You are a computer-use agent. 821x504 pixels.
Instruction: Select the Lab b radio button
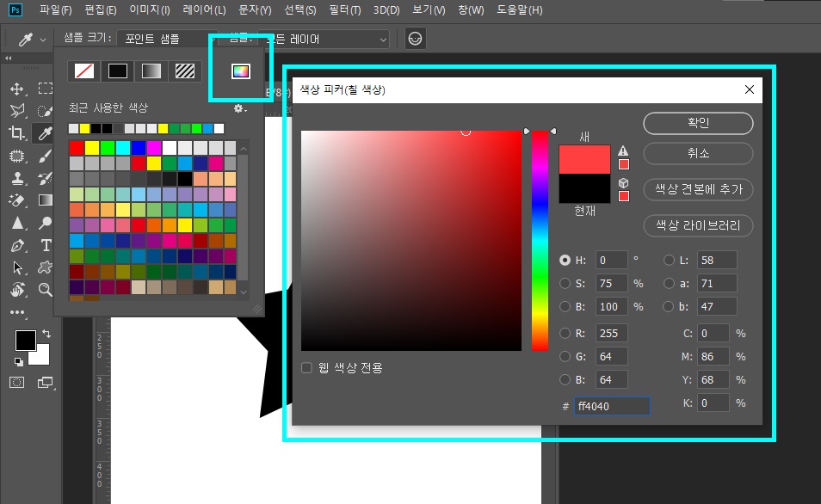[x=669, y=307]
